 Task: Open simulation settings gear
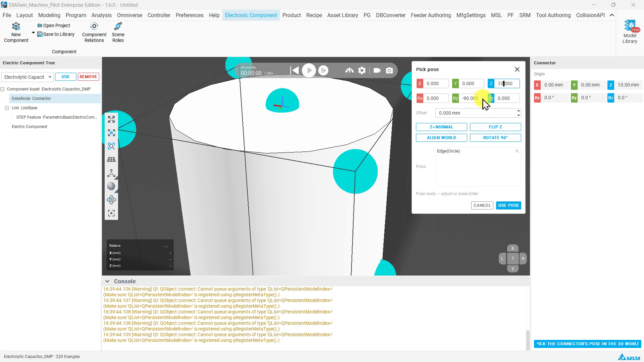pos(362,70)
